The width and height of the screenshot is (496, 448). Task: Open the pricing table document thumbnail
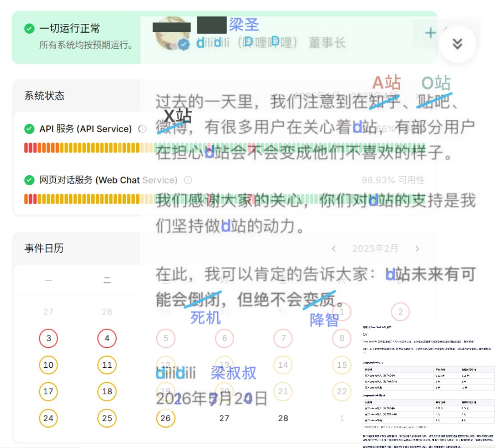(428, 386)
